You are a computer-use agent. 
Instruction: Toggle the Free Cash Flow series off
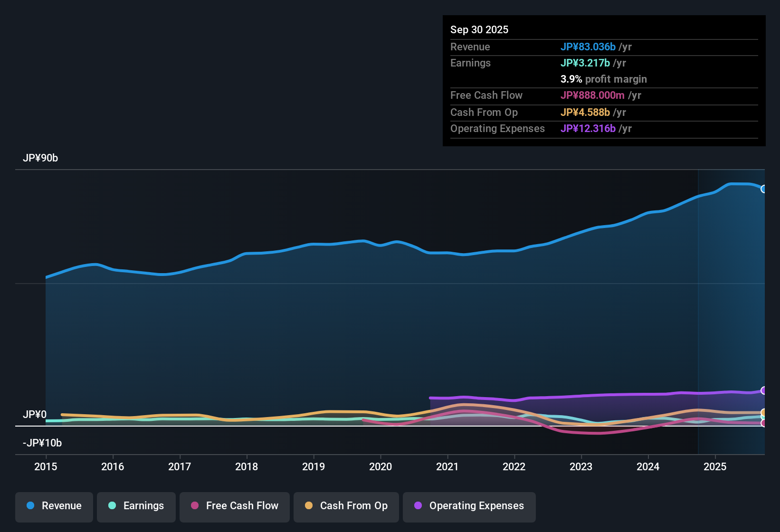[x=234, y=506]
